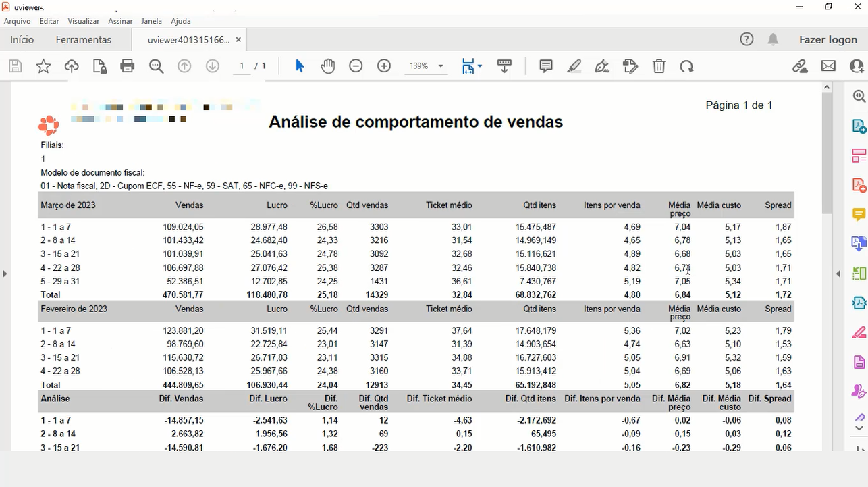The height and width of the screenshot is (487, 868).
Task: Click sales value 109.024,05
Action: coord(183,227)
